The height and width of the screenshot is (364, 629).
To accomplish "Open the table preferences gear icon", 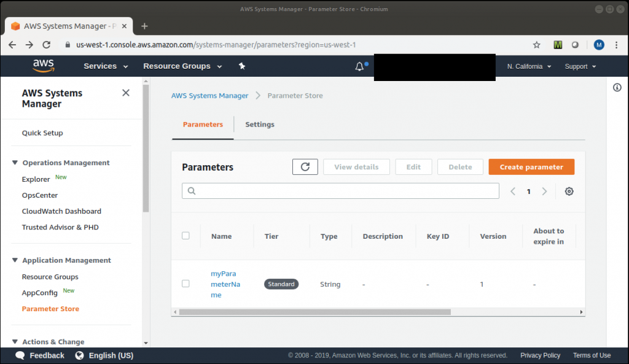I will 569,192.
